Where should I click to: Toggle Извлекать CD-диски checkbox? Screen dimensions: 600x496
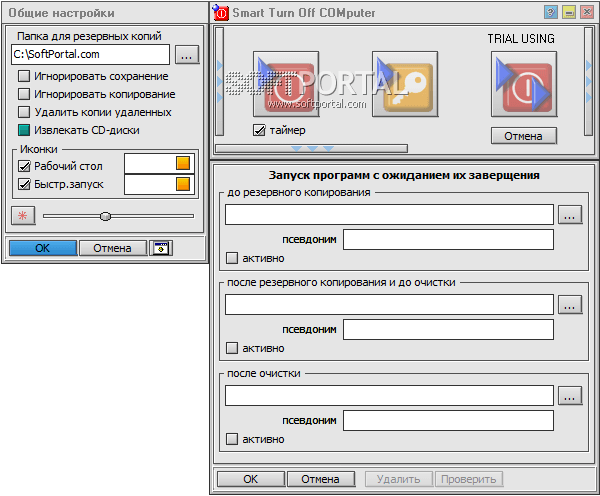click(x=24, y=130)
